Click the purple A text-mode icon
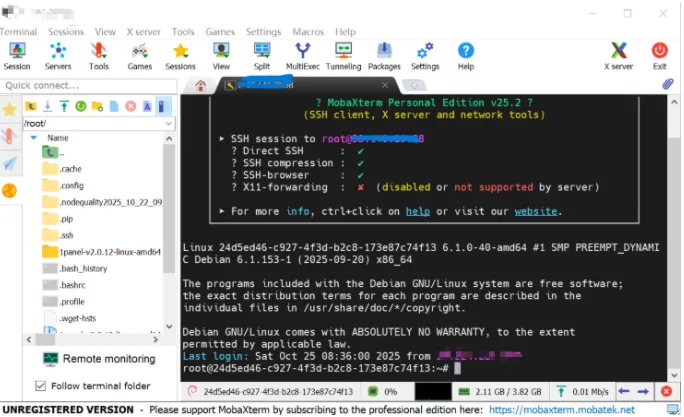The width and height of the screenshot is (684, 417). (147, 106)
